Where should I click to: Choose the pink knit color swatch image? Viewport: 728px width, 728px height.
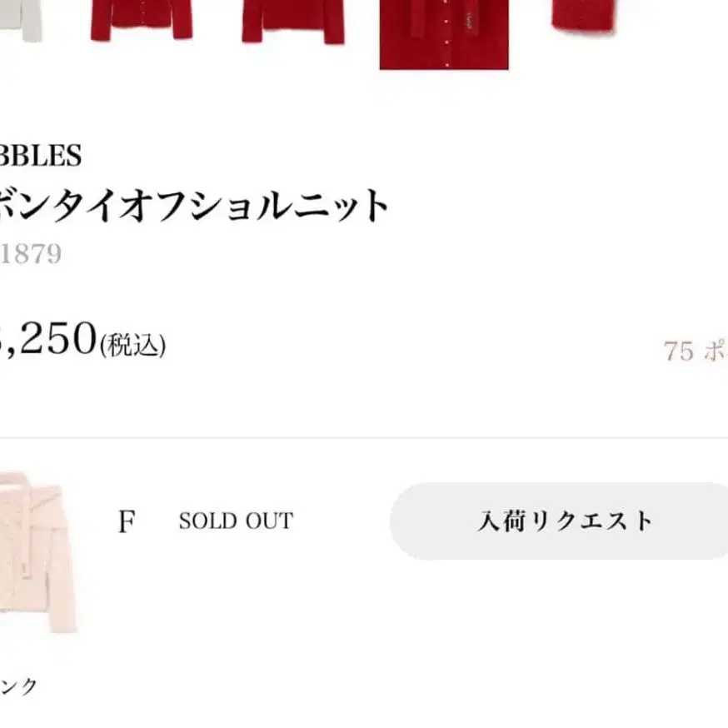click(38, 553)
